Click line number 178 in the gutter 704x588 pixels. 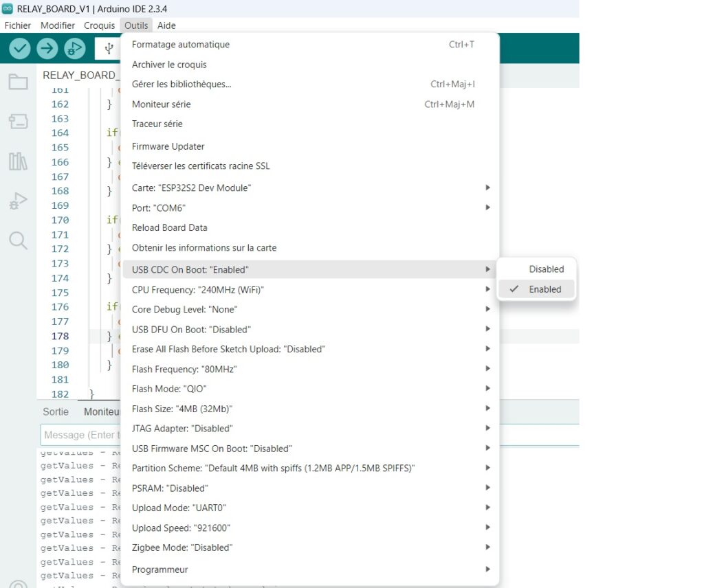point(60,336)
